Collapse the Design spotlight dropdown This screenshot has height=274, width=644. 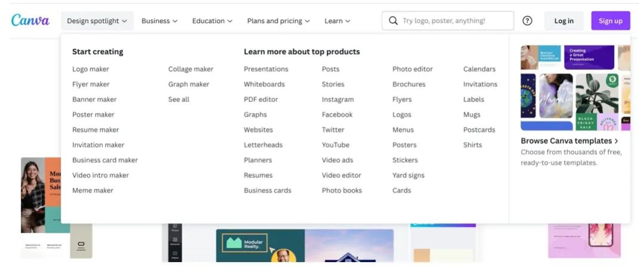(x=97, y=21)
